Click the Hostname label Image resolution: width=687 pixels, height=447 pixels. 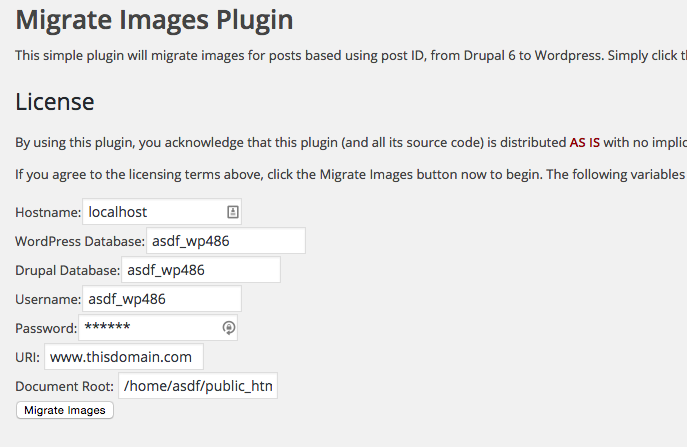[x=48, y=213]
